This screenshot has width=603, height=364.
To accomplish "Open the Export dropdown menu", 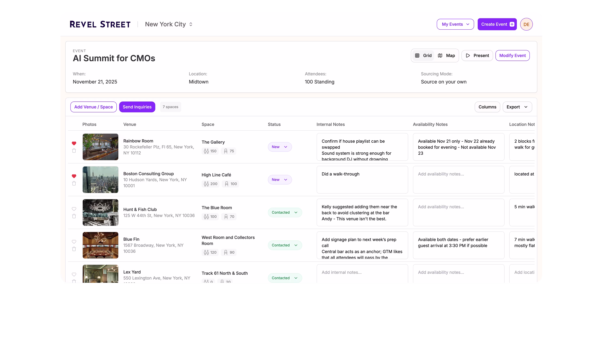I will 517,107.
